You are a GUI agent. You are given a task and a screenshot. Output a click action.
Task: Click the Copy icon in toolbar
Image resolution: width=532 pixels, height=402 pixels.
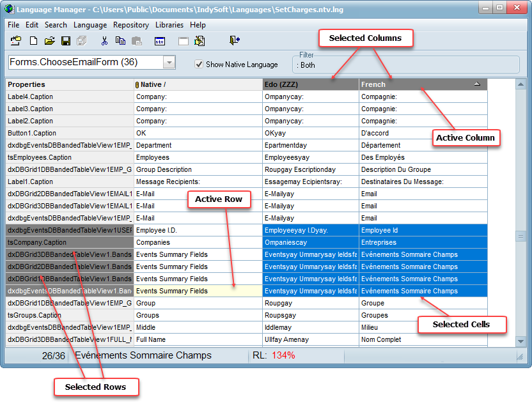click(120, 41)
